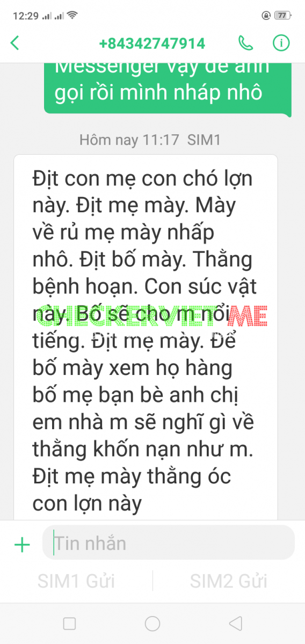Call the contact with phone icon

tap(245, 43)
